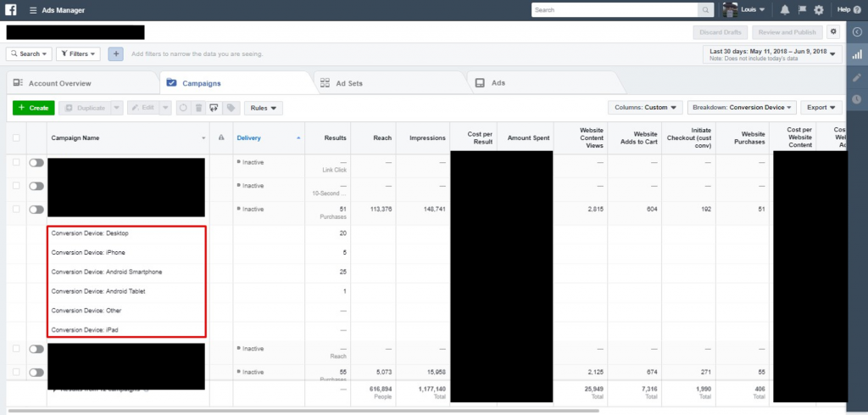Open the settings gear in top bar

[x=819, y=10]
